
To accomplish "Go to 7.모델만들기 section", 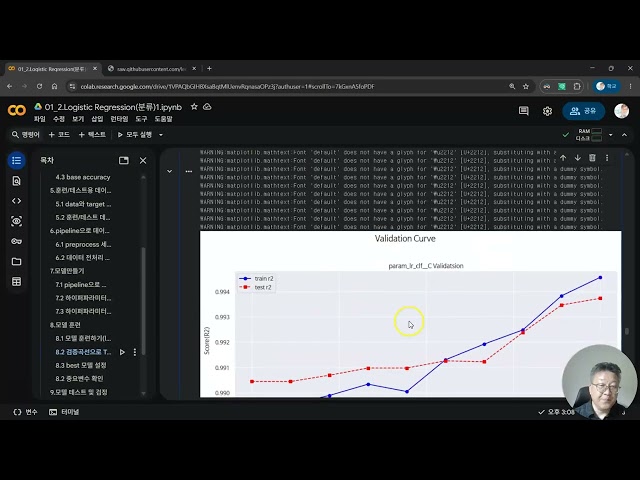I will coord(67,271).
